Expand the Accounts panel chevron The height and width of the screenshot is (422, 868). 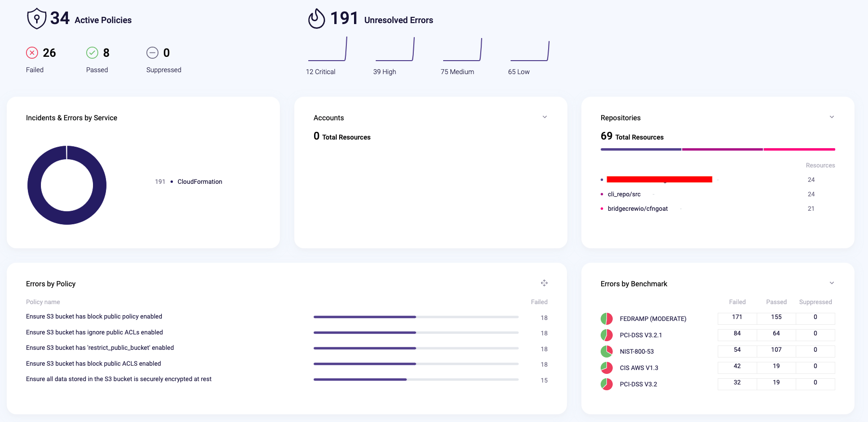point(545,117)
